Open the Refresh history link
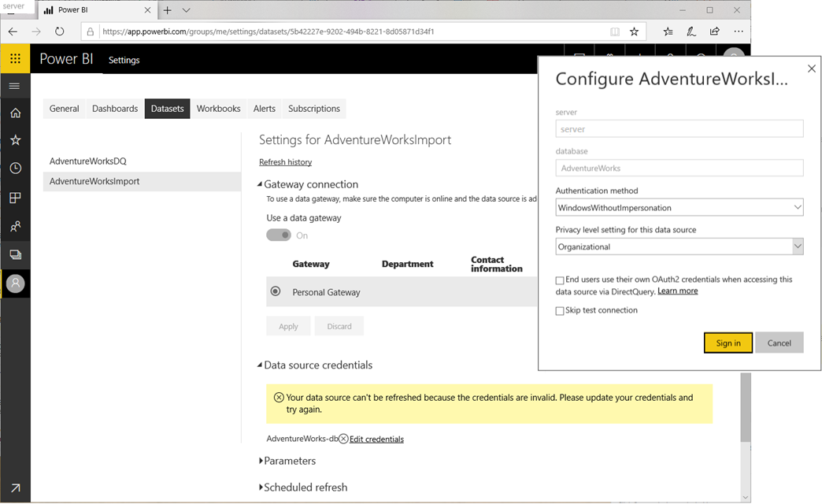The width and height of the screenshot is (822, 504). click(x=285, y=161)
